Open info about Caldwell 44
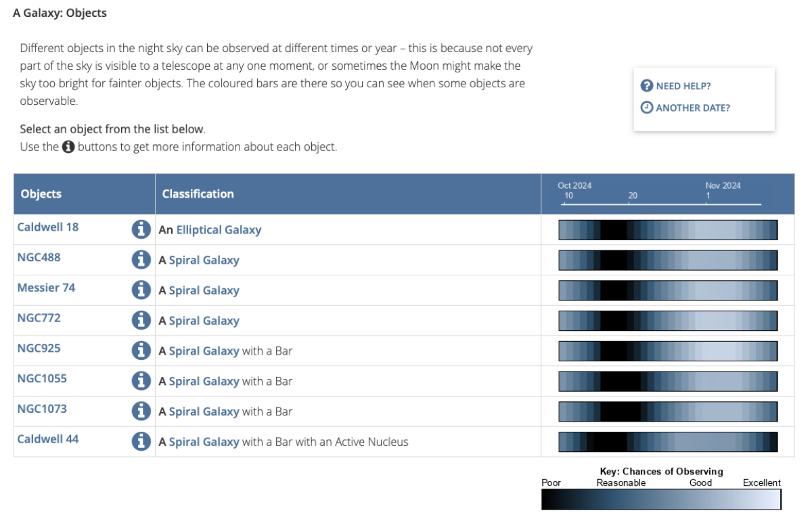The width and height of the screenshot is (812, 517). (x=141, y=441)
